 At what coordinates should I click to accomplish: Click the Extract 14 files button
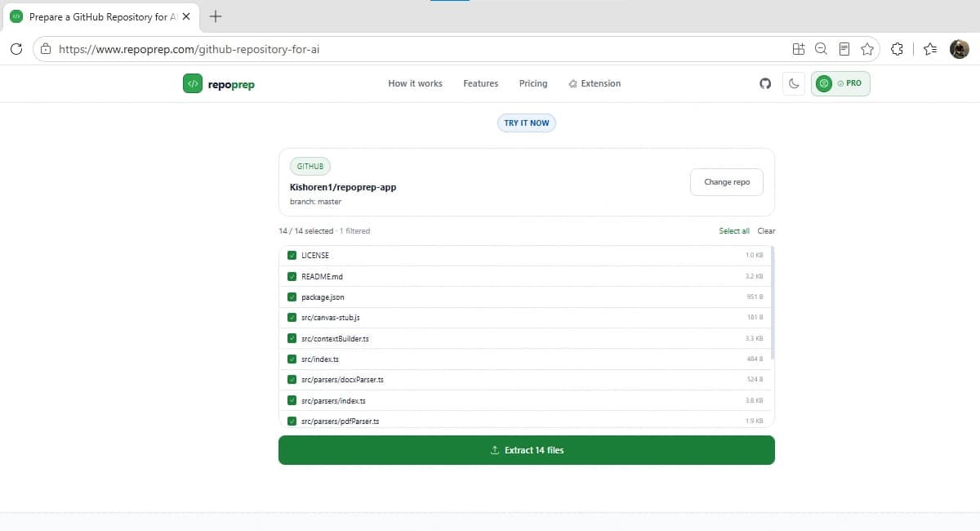[x=527, y=450]
